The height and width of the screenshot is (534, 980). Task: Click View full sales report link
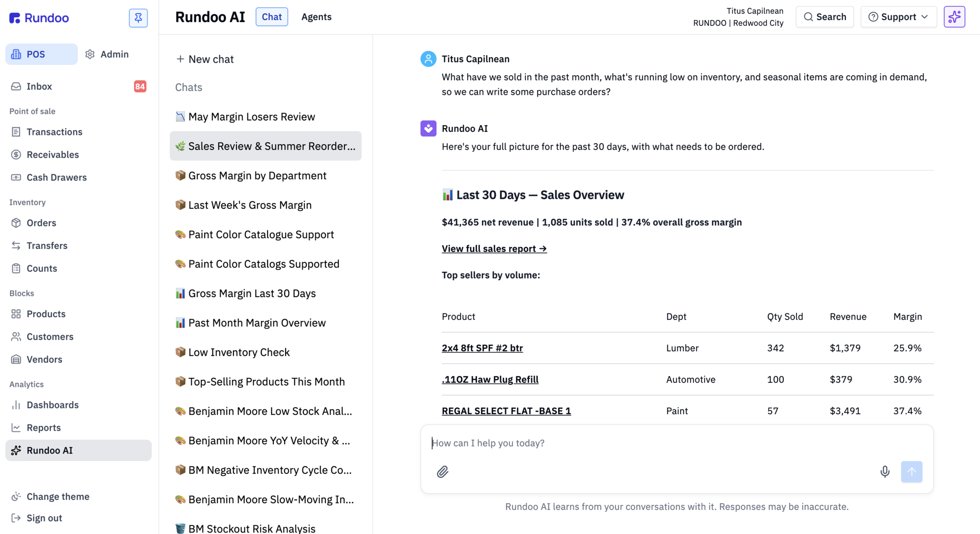(494, 249)
